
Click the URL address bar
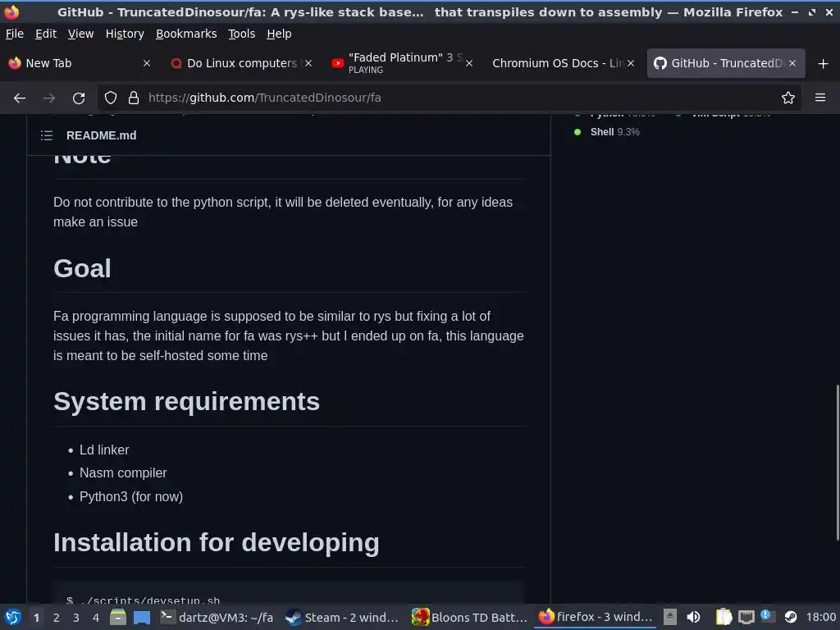[x=449, y=98]
